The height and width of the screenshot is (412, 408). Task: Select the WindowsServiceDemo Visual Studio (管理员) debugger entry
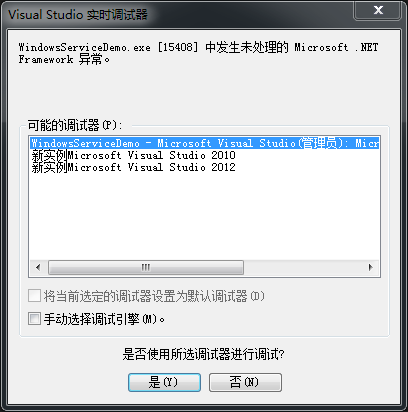(205, 143)
